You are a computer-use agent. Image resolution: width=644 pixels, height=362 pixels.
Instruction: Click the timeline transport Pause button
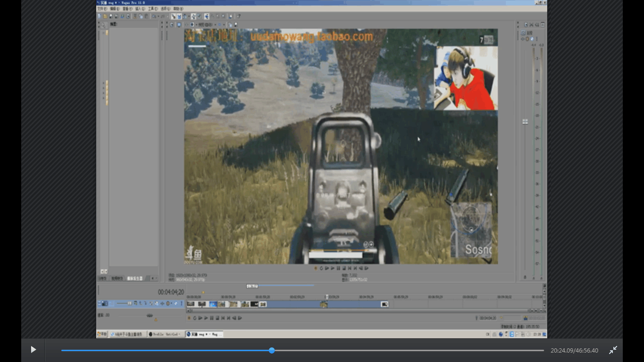212,318
